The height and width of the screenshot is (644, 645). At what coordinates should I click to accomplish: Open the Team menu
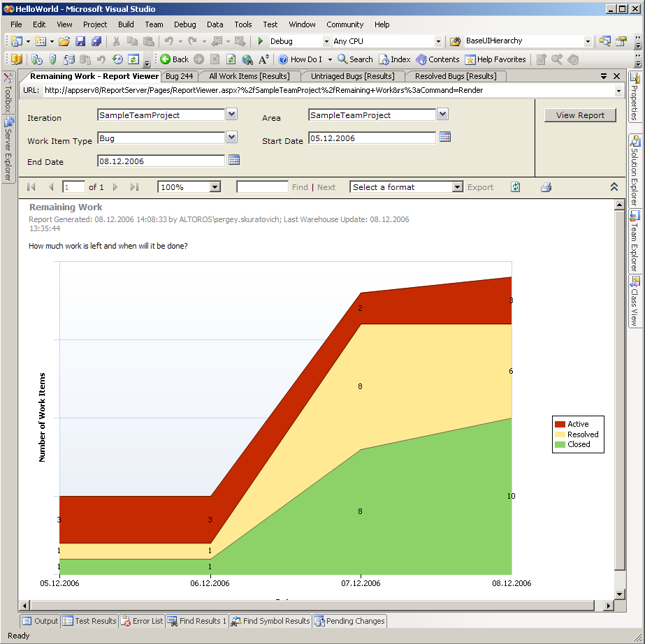tap(154, 24)
